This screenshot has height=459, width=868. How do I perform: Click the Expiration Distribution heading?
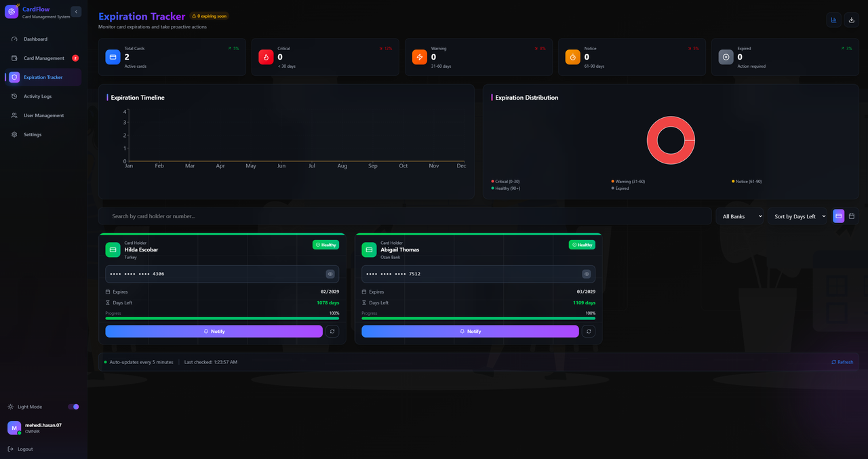pos(527,98)
